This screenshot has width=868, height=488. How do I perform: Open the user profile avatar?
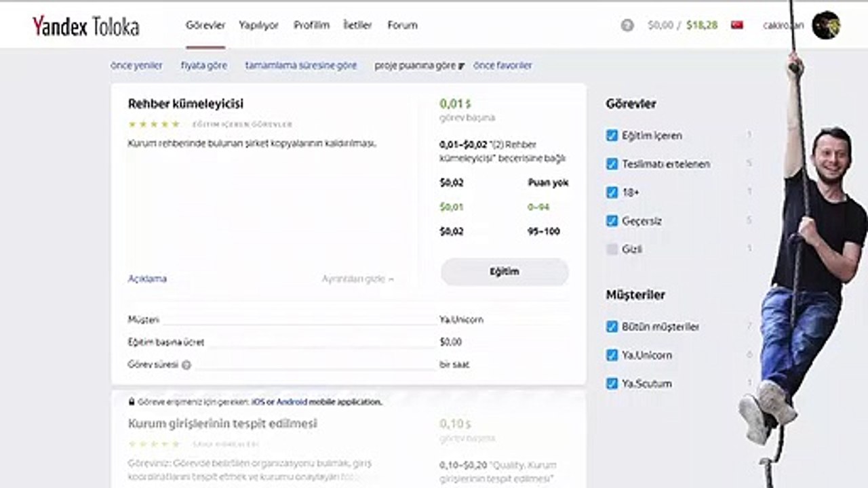[826, 25]
